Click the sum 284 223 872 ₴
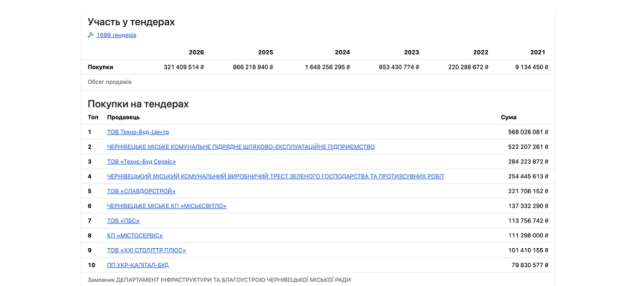 528,162
